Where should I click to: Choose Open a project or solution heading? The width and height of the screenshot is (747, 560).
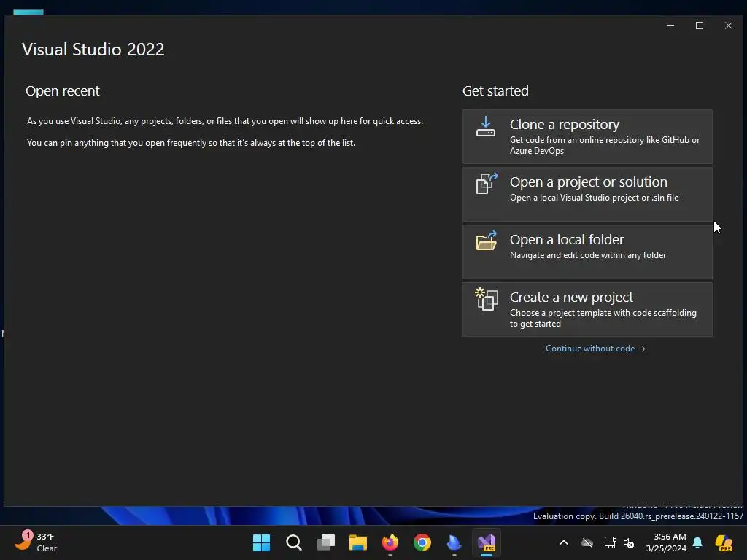tap(589, 182)
